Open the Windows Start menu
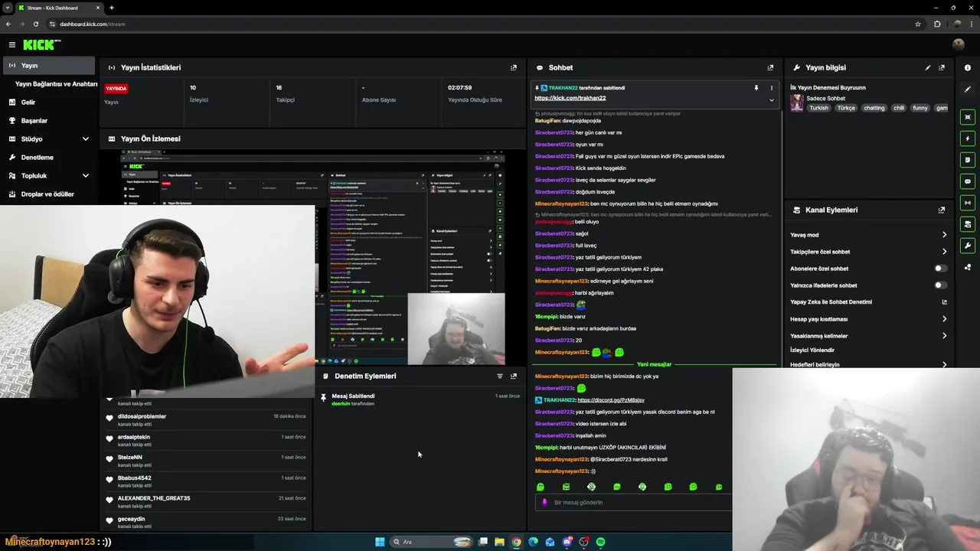The image size is (980, 551). [380, 542]
